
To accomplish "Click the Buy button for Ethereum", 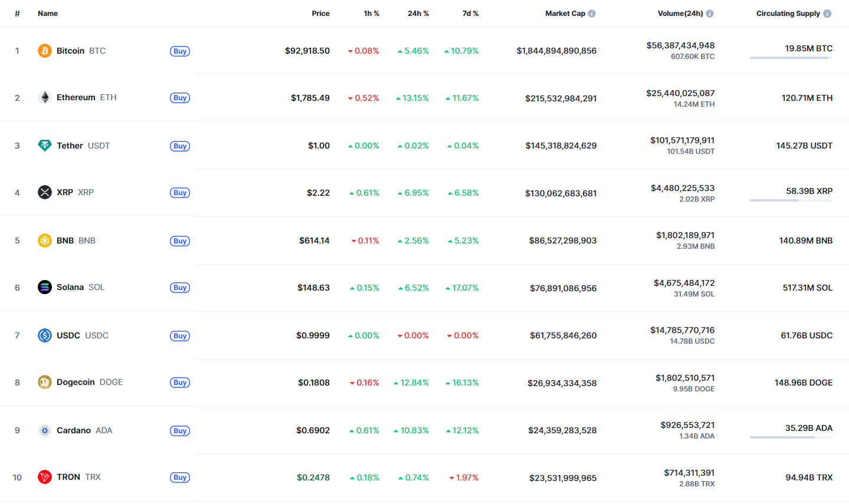I will click(x=180, y=98).
